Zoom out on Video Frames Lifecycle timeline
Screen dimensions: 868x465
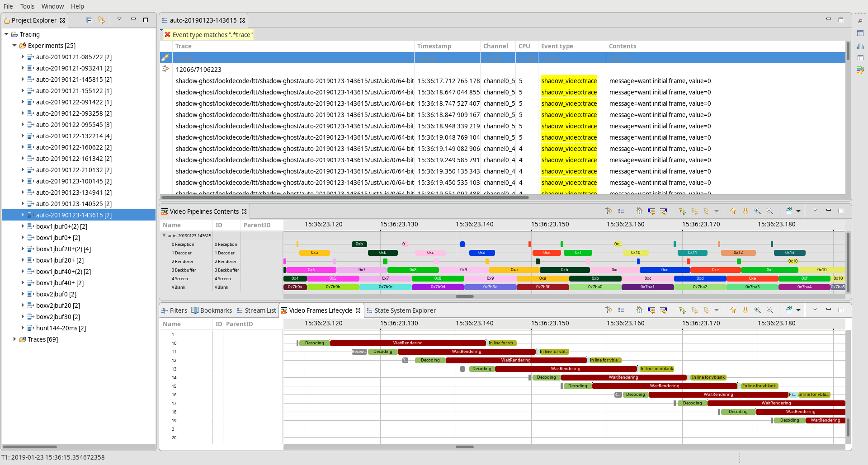[770, 310]
